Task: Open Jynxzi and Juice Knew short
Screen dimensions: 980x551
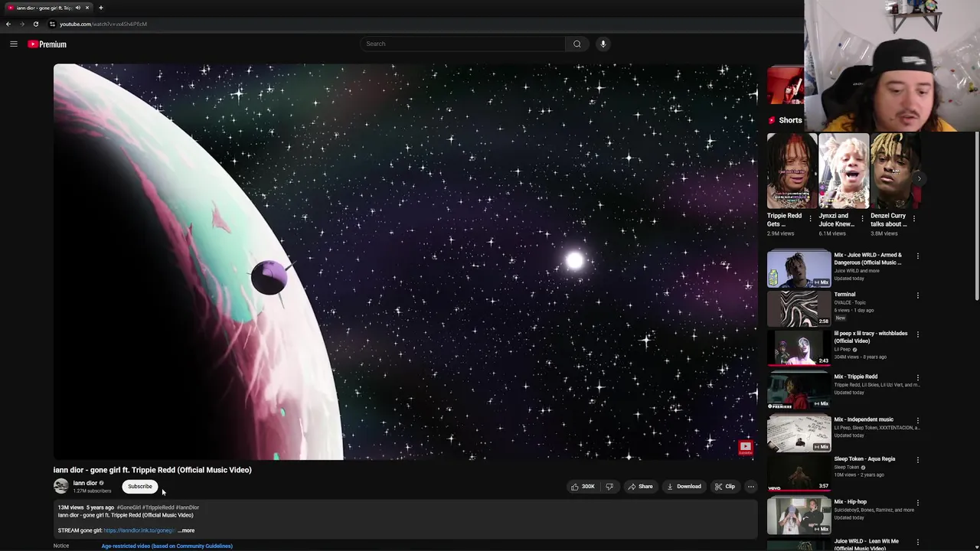Action: 844,171
